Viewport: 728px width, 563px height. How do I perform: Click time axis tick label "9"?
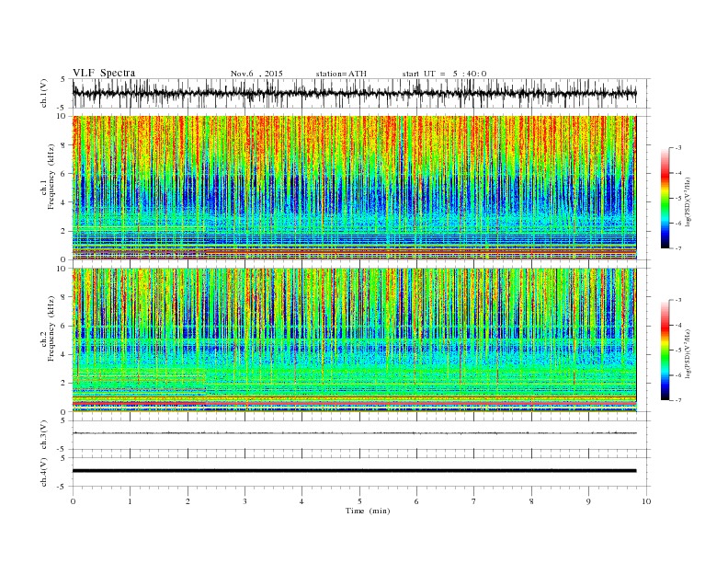[x=588, y=501]
